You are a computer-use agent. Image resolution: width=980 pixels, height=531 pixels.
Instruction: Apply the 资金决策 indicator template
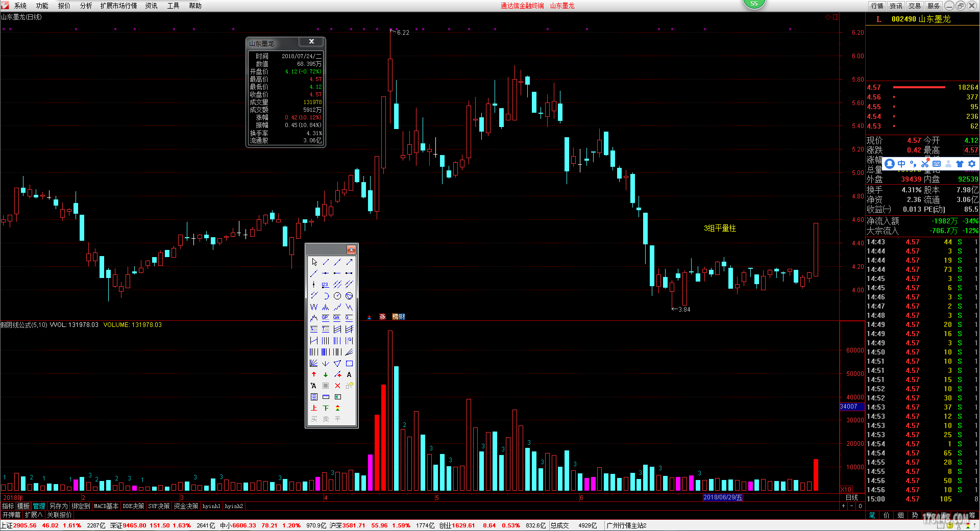186,506
